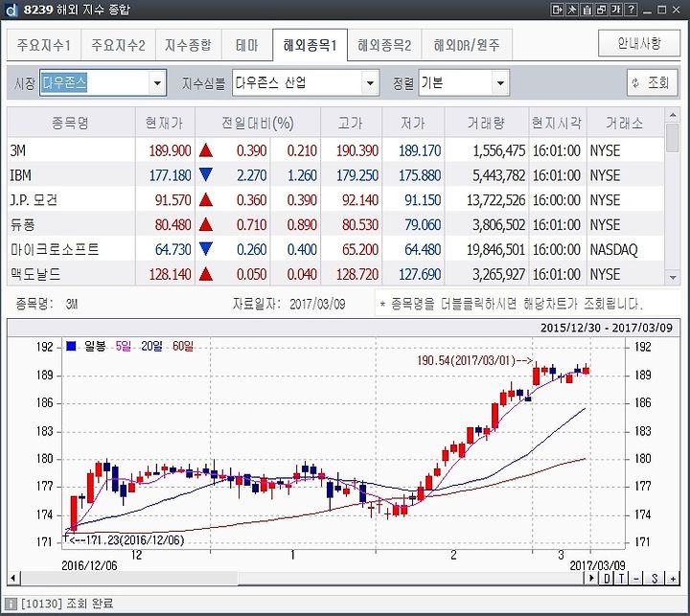Select the 듀퐁 row name
Viewport: 690px width, 616px height.
click(22, 225)
